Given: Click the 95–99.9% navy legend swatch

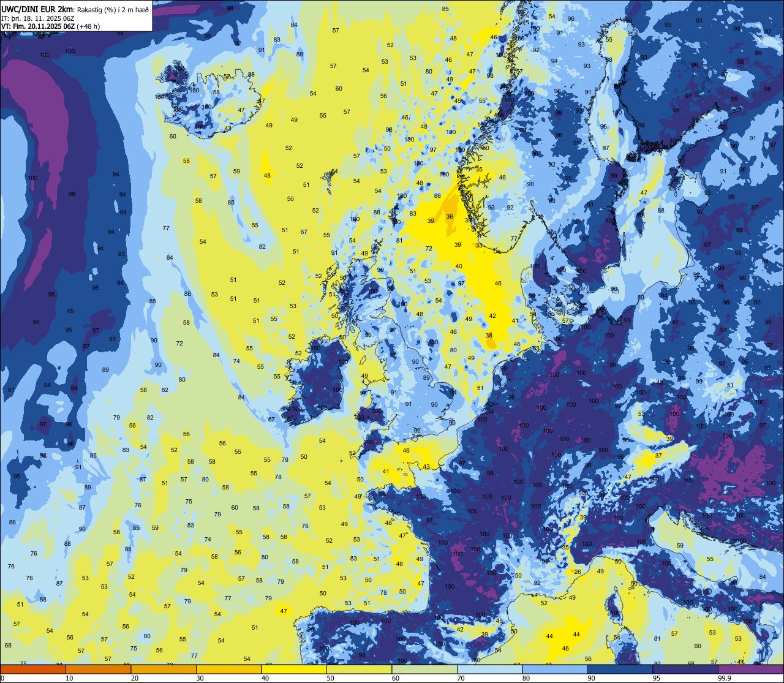Looking at the screenshot, I should (x=685, y=669).
